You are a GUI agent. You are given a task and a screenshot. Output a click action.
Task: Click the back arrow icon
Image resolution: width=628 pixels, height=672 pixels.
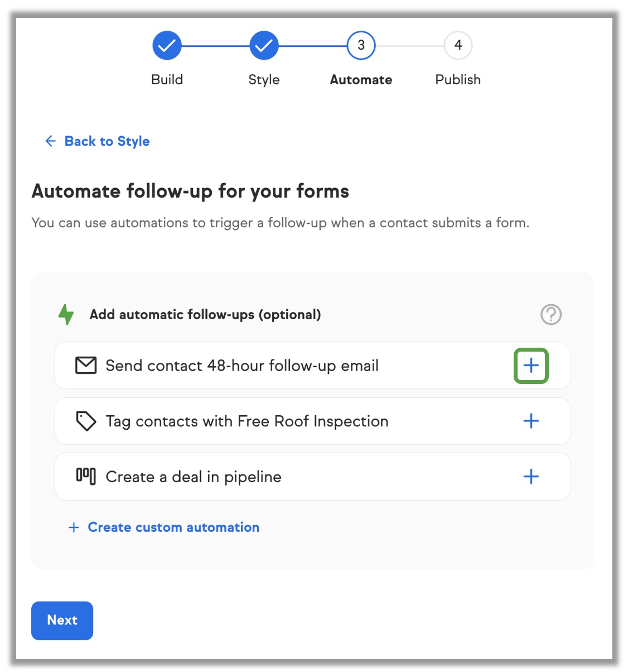[51, 141]
